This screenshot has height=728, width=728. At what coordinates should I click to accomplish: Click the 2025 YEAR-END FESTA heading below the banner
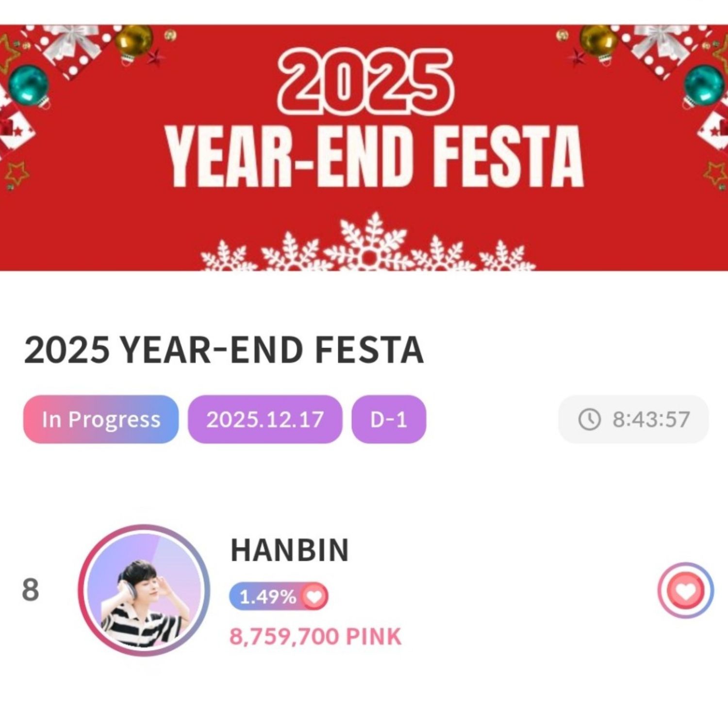[224, 350]
